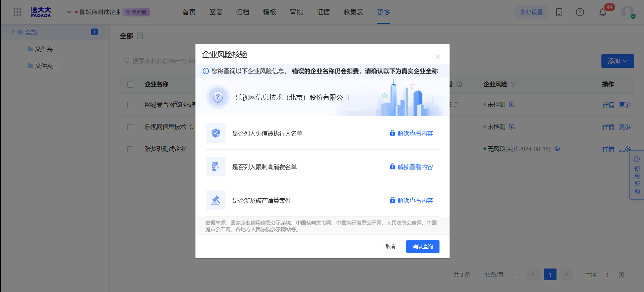Copy the code in the first row
644x292 pixels.
click(x=456, y=105)
